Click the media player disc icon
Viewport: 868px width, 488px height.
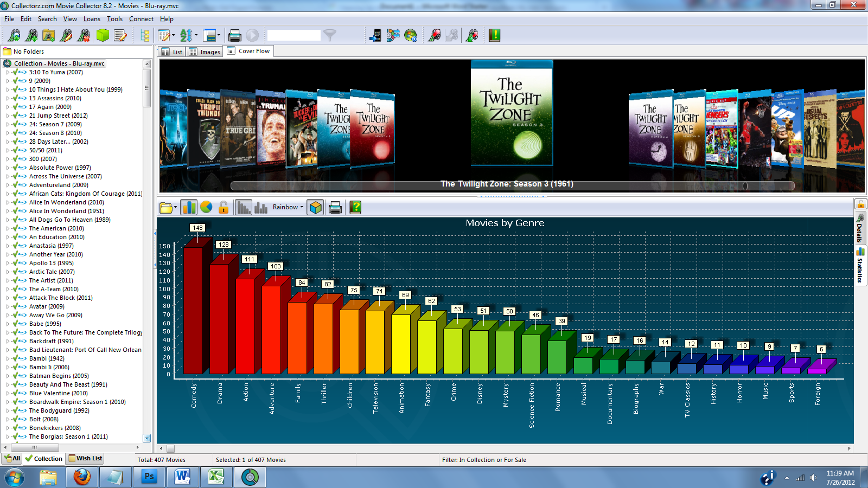pos(411,36)
